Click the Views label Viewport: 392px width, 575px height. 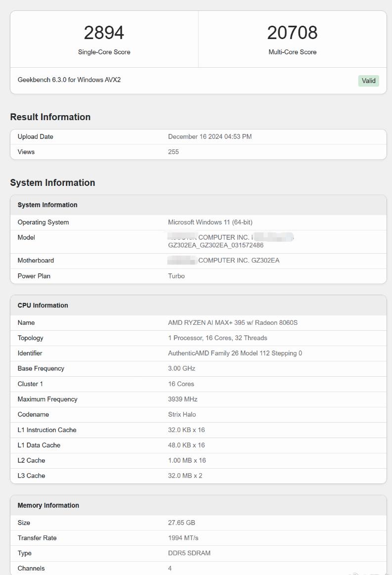(26, 152)
